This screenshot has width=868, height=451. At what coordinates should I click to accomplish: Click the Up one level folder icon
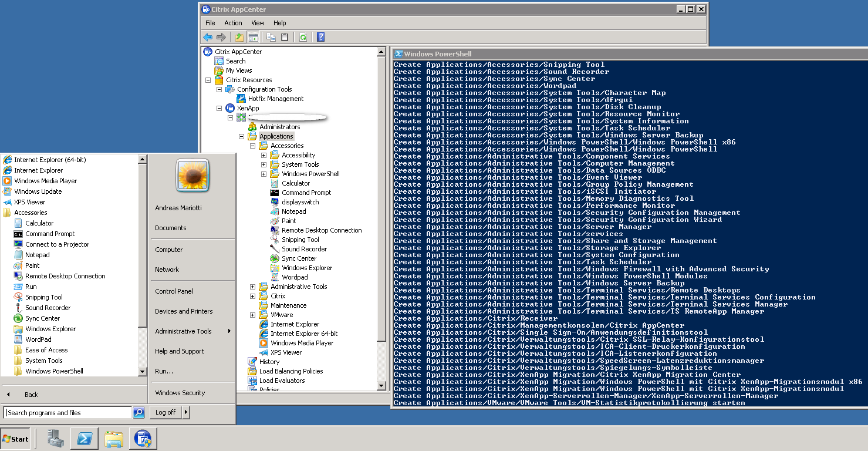(x=239, y=37)
